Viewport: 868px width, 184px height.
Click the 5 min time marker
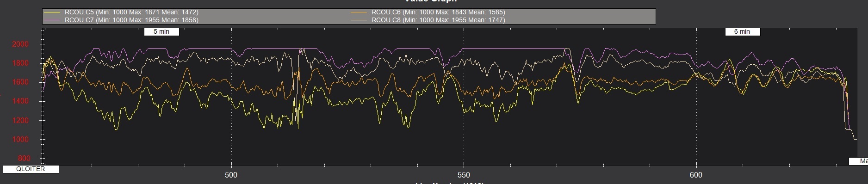[161, 31]
